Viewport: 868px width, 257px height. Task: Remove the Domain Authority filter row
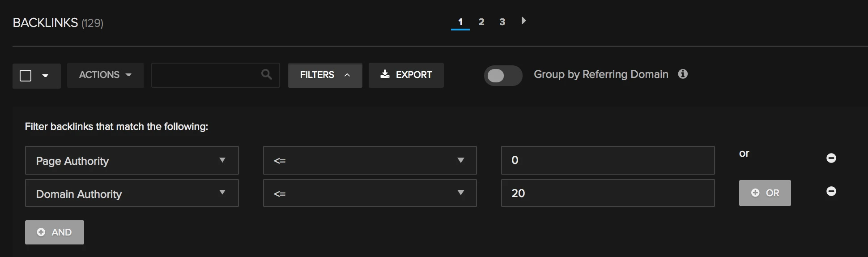pos(831,191)
